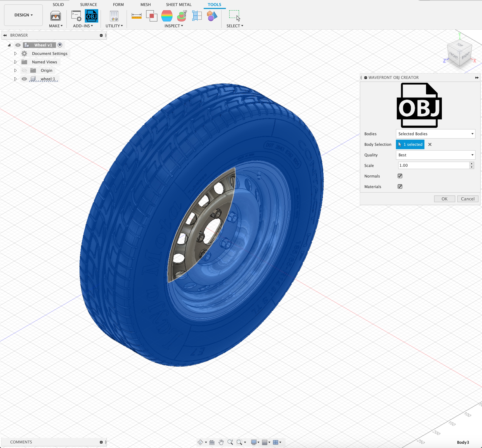Open the Quality dropdown set to Best
Image resolution: width=482 pixels, height=448 pixels.
(x=435, y=155)
